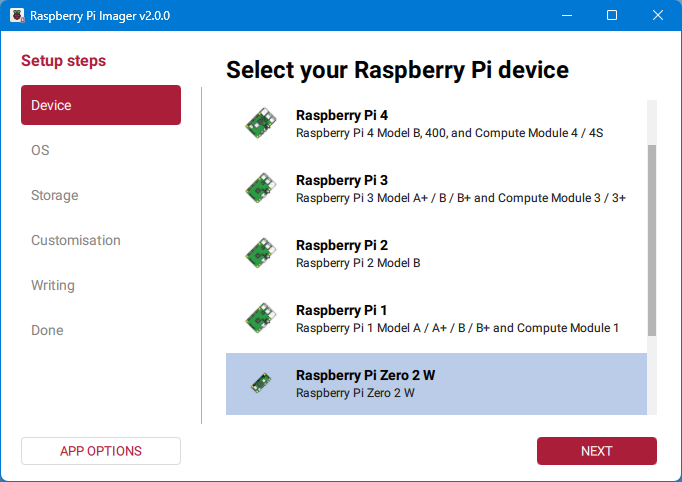The height and width of the screenshot is (482, 682).
Task: Click the Raspberry Pi 2 board icon
Action: (260, 254)
